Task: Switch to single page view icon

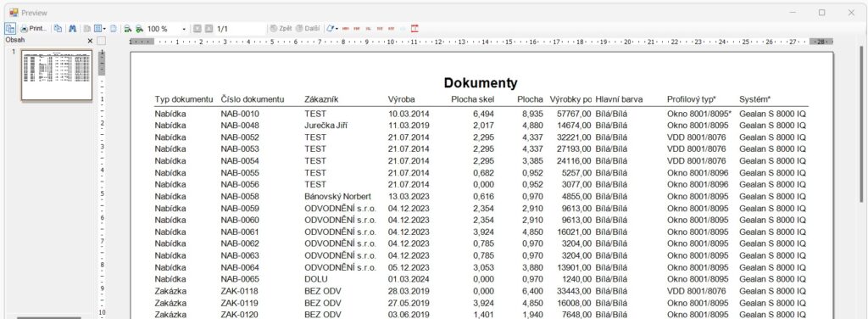Action: 87,28
